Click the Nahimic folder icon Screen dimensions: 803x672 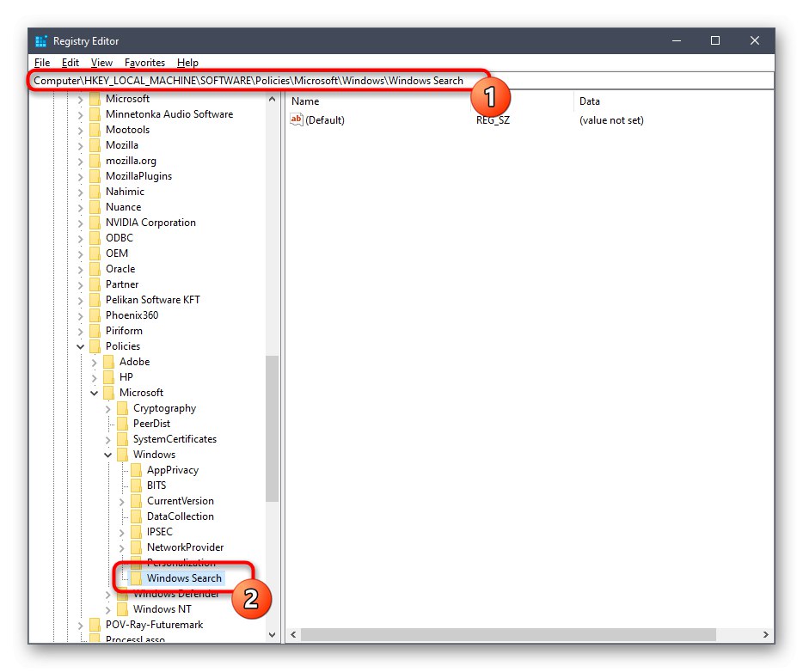point(95,192)
